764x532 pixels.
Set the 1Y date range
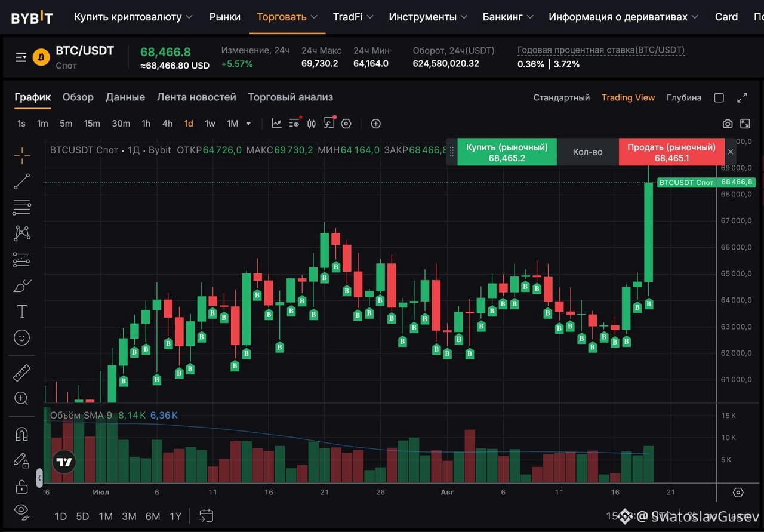175,516
